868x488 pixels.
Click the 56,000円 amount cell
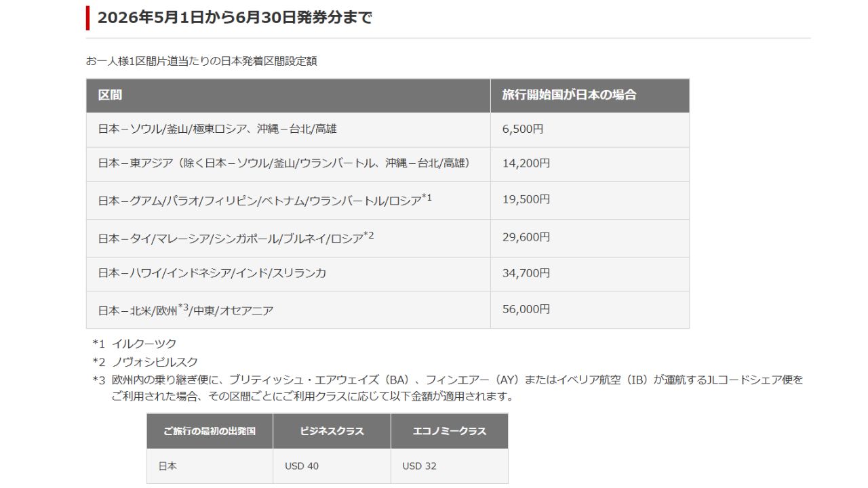(x=590, y=310)
